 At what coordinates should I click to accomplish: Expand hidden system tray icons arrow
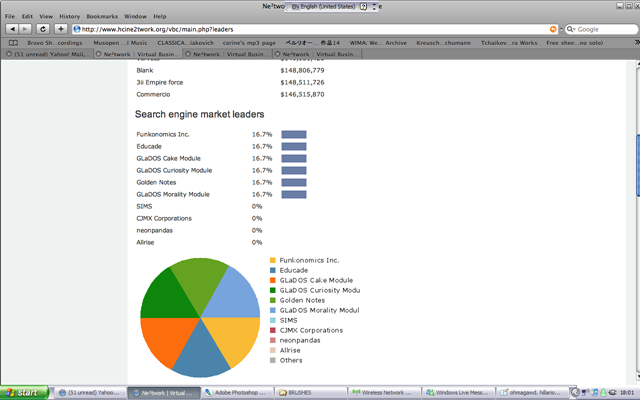click(575, 393)
